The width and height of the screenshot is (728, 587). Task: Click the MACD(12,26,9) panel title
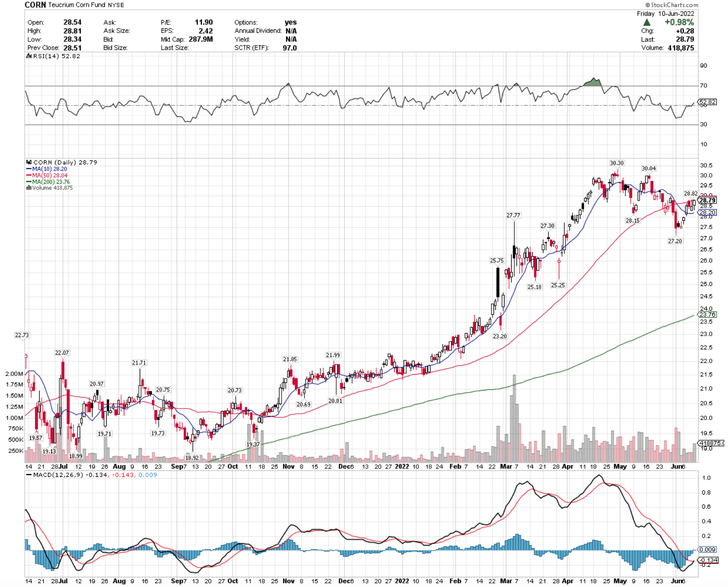coord(58,475)
